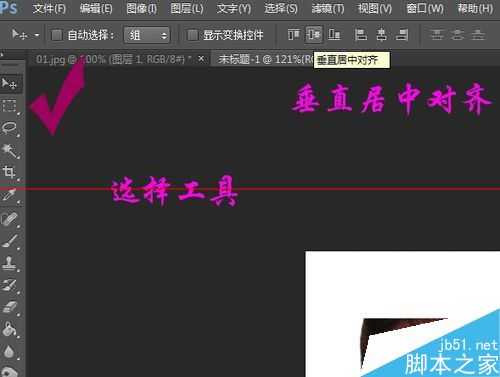Select the Paint Bucket tool
500x377 pixels.
click(x=9, y=329)
